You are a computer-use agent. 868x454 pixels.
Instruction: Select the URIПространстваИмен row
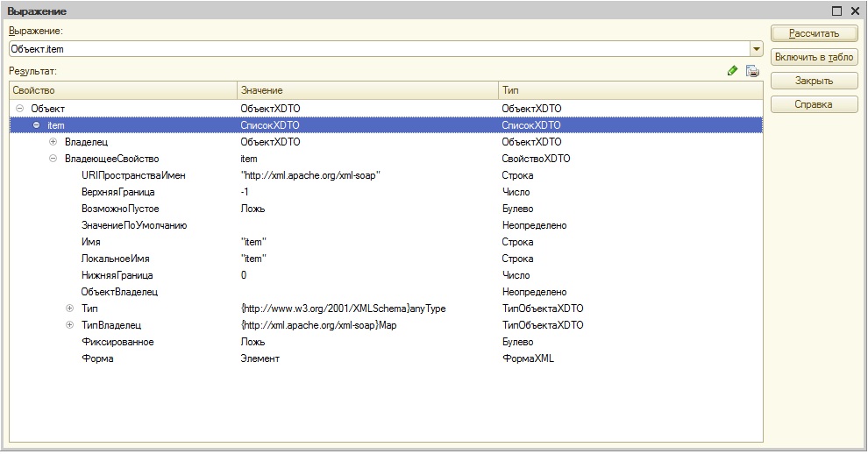[x=386, y=175]
